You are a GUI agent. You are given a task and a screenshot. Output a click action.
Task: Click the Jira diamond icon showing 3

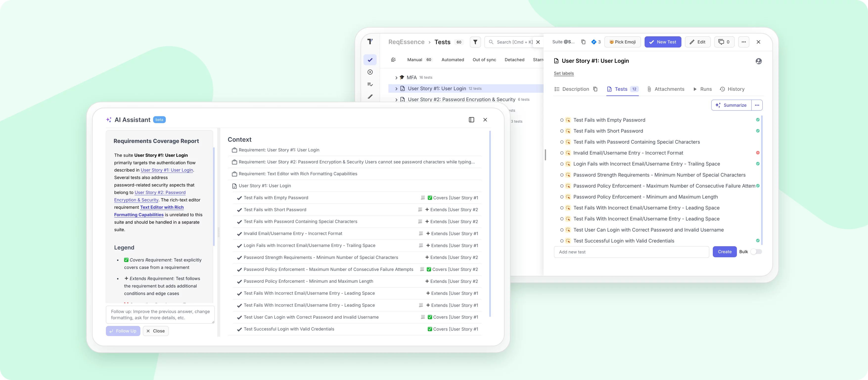594,42
